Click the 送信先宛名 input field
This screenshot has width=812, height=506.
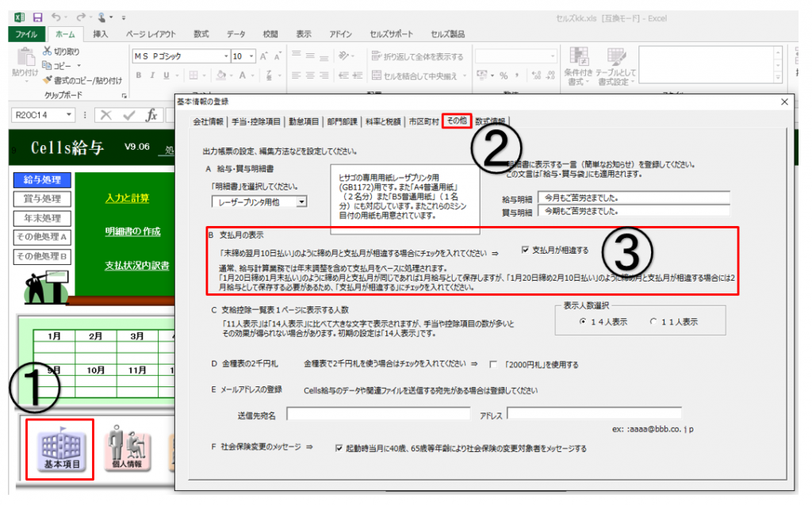(378, 413)
